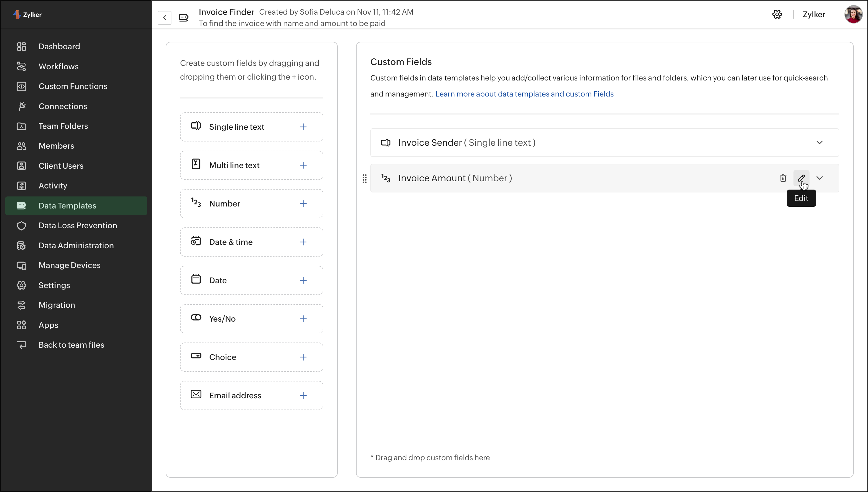Add a Yes/No field with plus icon
Screen dimensions: 868x492
pos(303,319)
